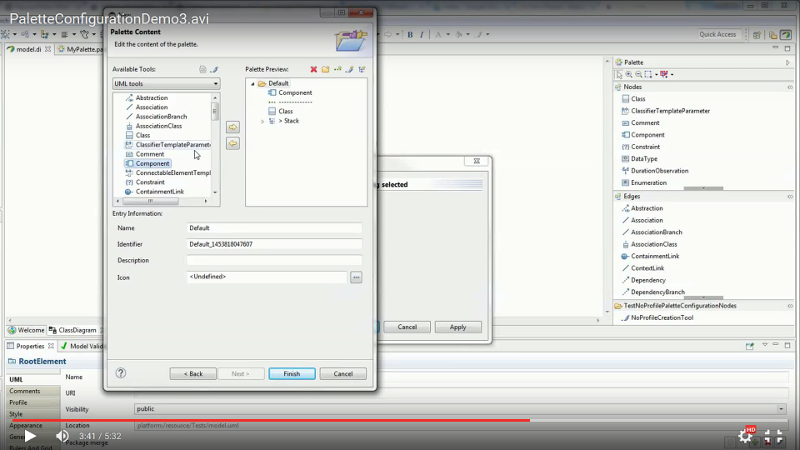Click the new drawer folder icon in Palette Preview

point(326,69)
